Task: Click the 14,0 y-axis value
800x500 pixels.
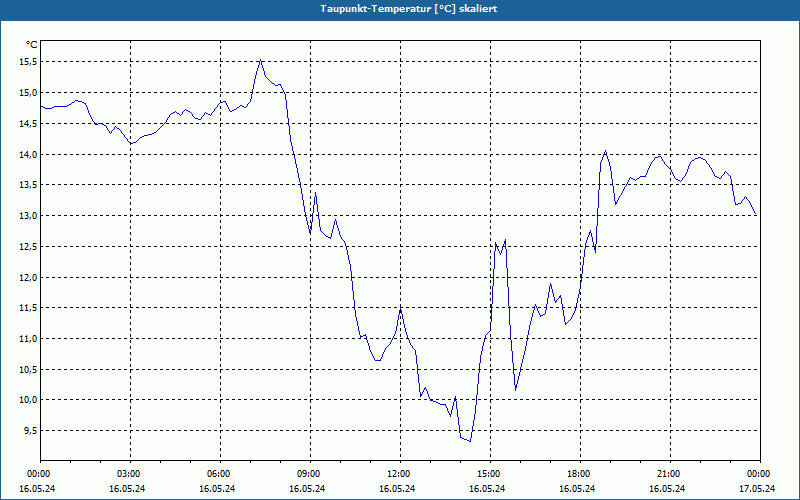Action: click(28, 154)
